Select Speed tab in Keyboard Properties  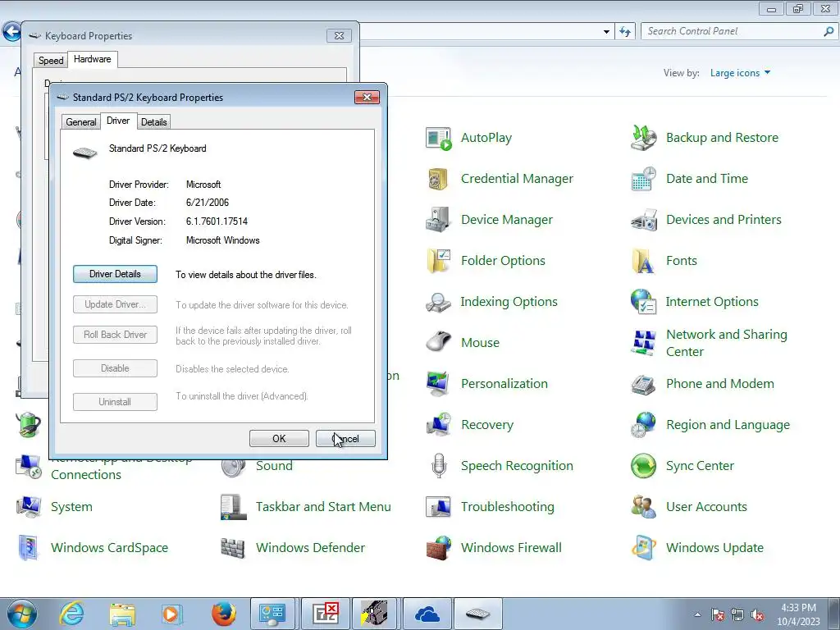(x=51, y=61)
